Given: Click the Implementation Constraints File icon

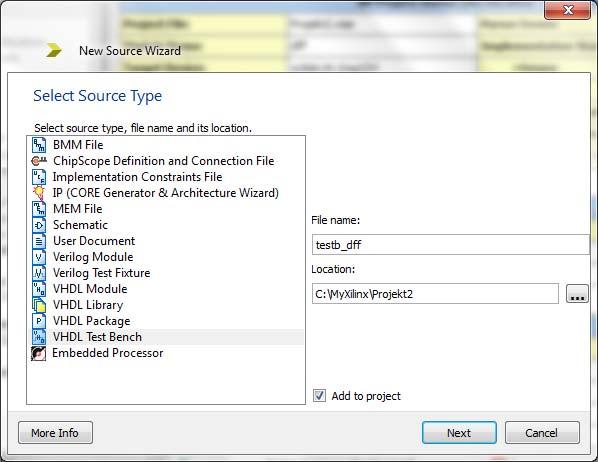Looking at the screenshot, I should tap(39, 177).
